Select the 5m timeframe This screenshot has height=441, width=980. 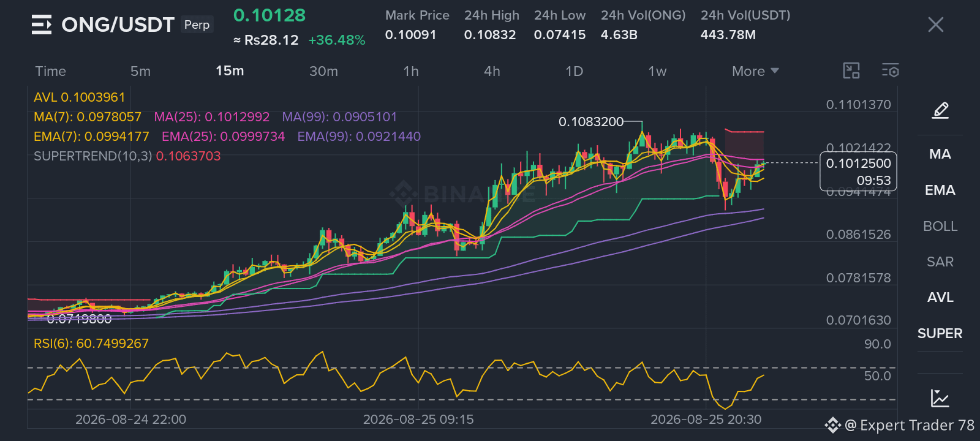tap(140, 71)
